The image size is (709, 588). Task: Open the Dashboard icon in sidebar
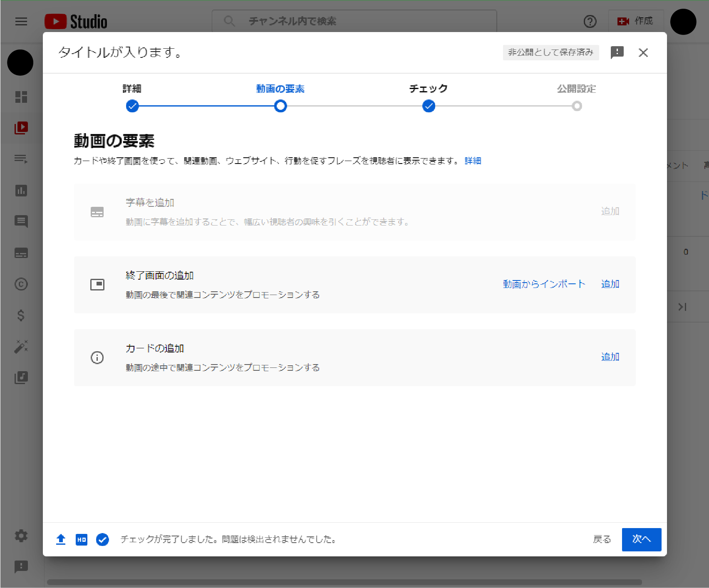tap(21, 97)
